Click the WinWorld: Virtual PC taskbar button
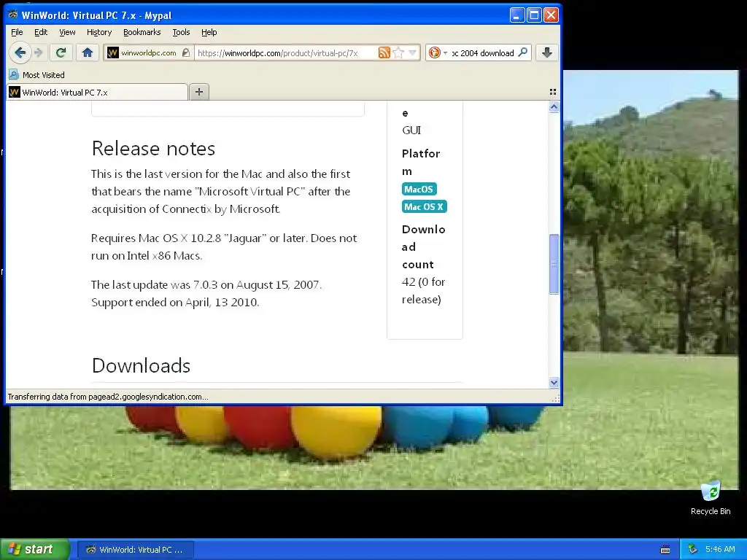Screen dimensions: 747x560 point(135,550)
